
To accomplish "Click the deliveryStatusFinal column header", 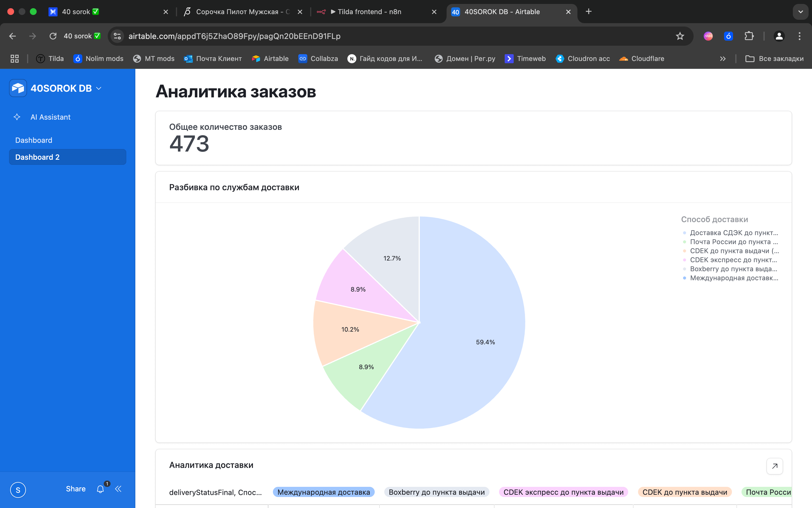I will coord(215,492).
